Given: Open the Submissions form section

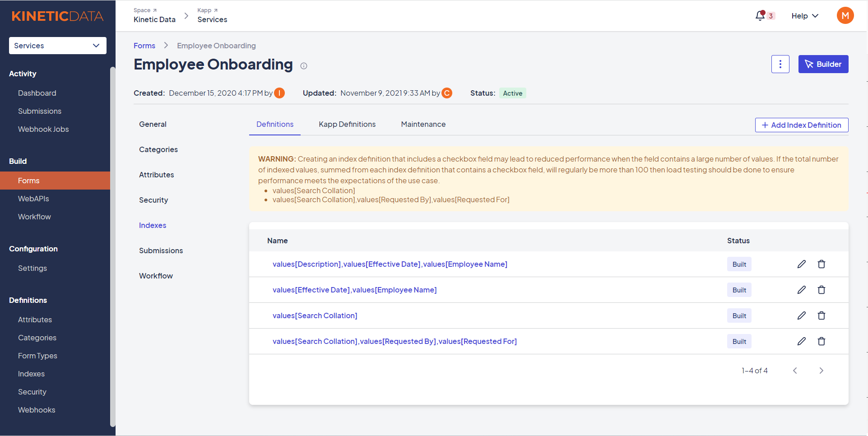Looking at the screenshot, I should point(161,250).
